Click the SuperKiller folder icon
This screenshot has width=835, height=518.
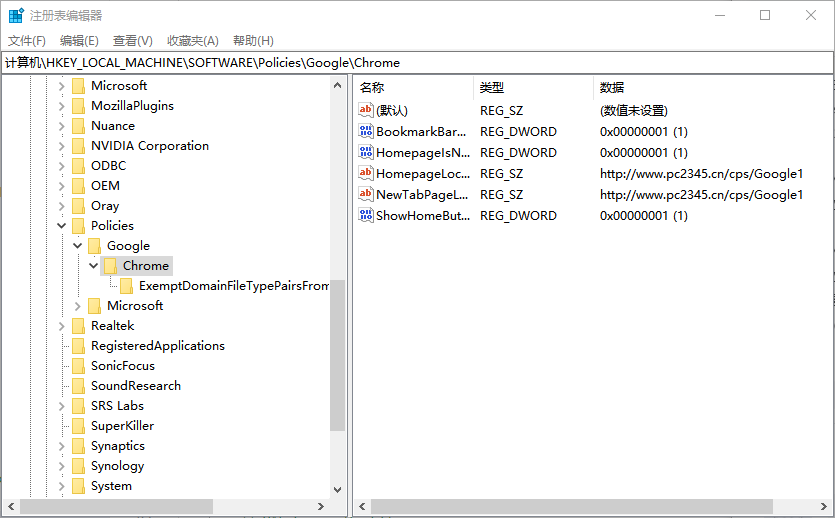pos(78,426)
